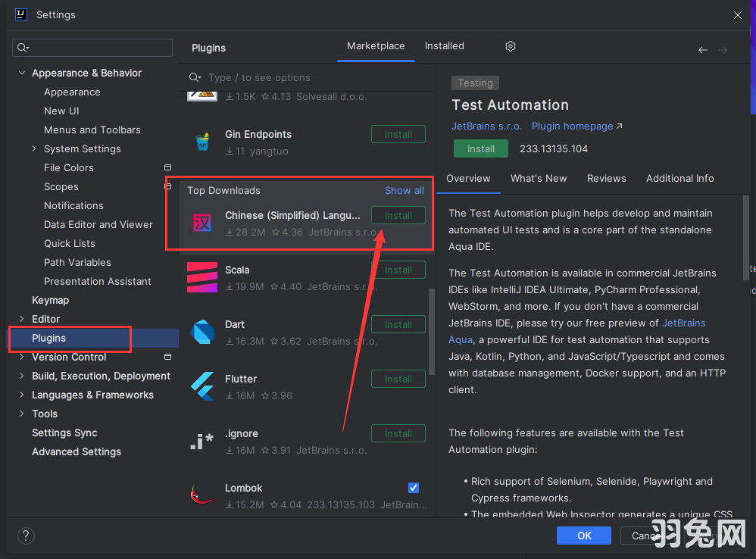Screen dimensions: 756x559
Task: Click the plugin search options magnifier icon
Action: pos(195,77)
